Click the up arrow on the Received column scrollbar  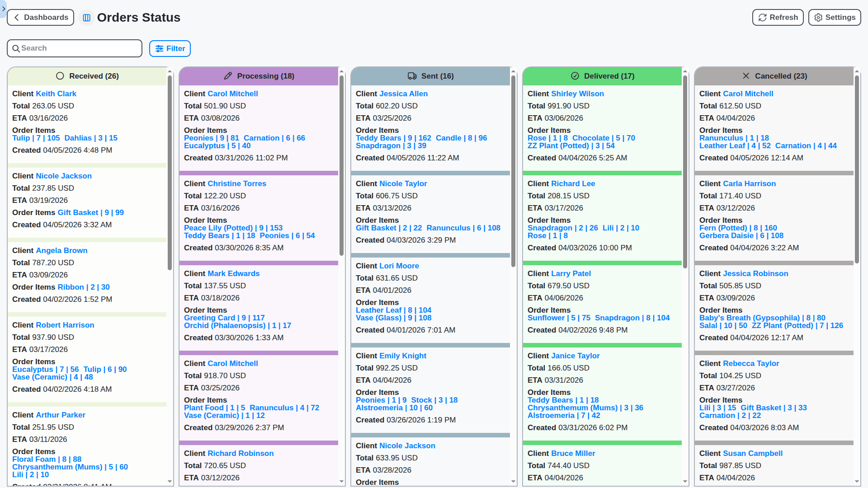click(x=170, y=71)
